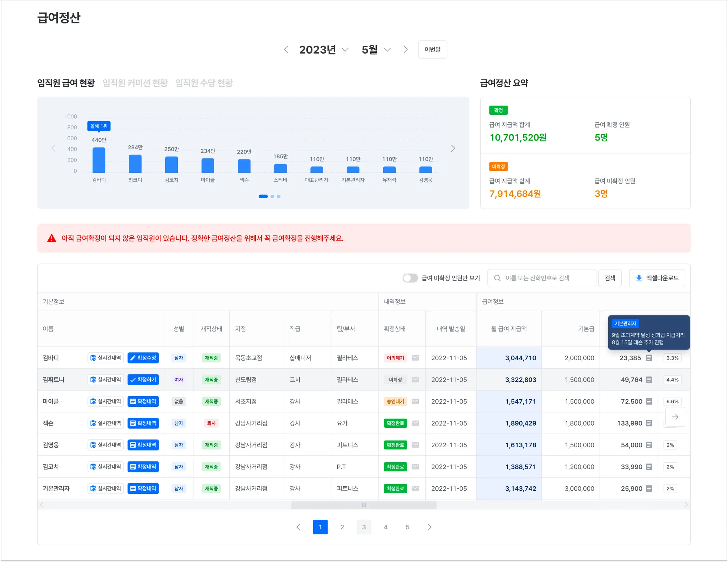The width and height of the screenshot is (728, 562).
Task: Switch to 임직원 커미션 현황 tab
Action: (135, 83)
